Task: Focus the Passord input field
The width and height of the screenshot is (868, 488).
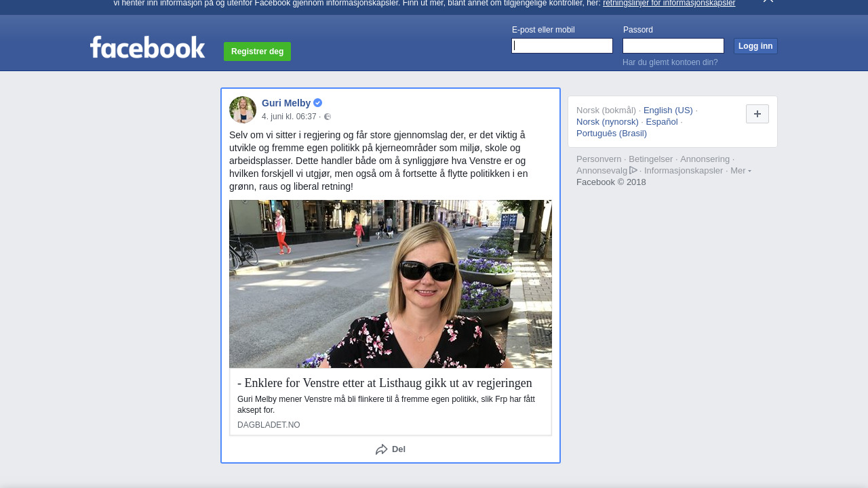Action: [673, 46]
